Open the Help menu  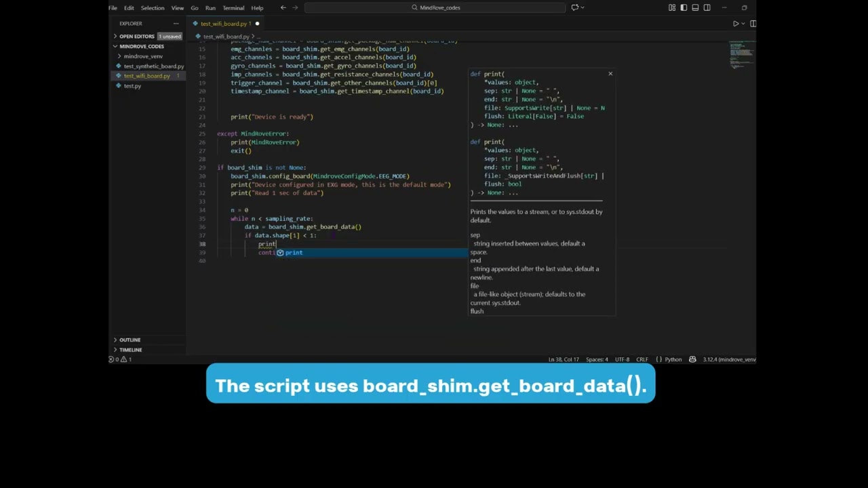pyautogui.click(x=257, y=8)
